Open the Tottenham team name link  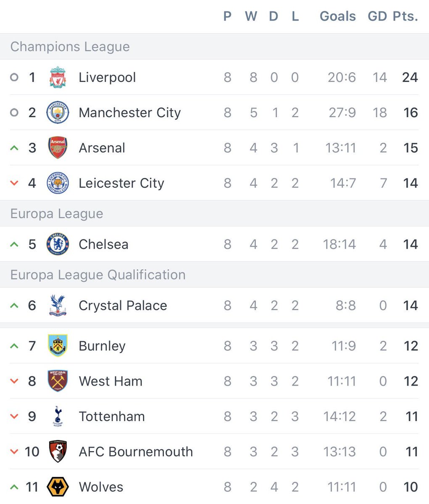tap(112, 416)
